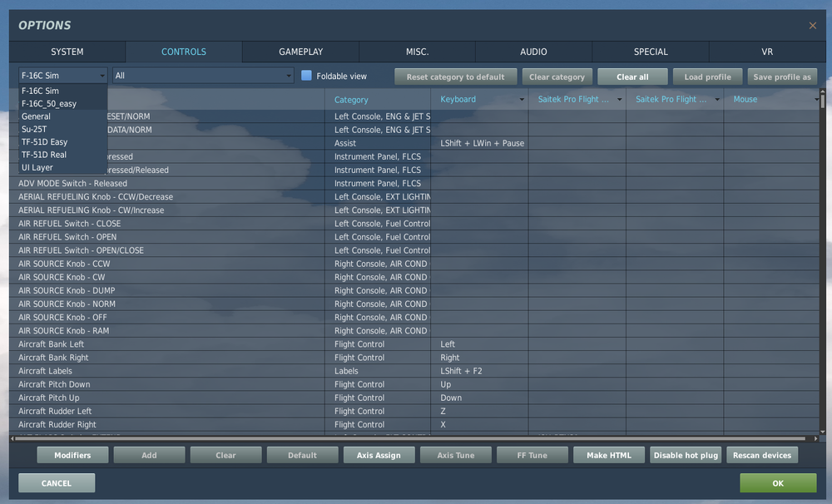Click the horizontal scrollbar left arrow

12,438
